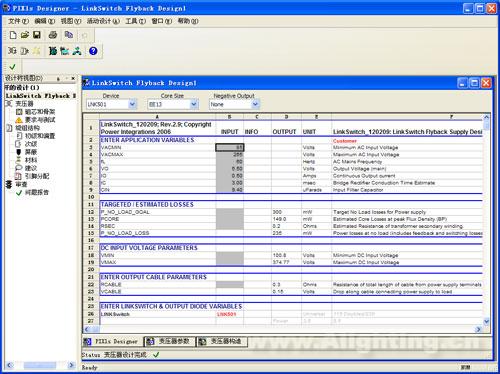Close the design tree panel with its X
Image resolution: width=500 pixels, height=374 pixels.
(x=73, y=78)
